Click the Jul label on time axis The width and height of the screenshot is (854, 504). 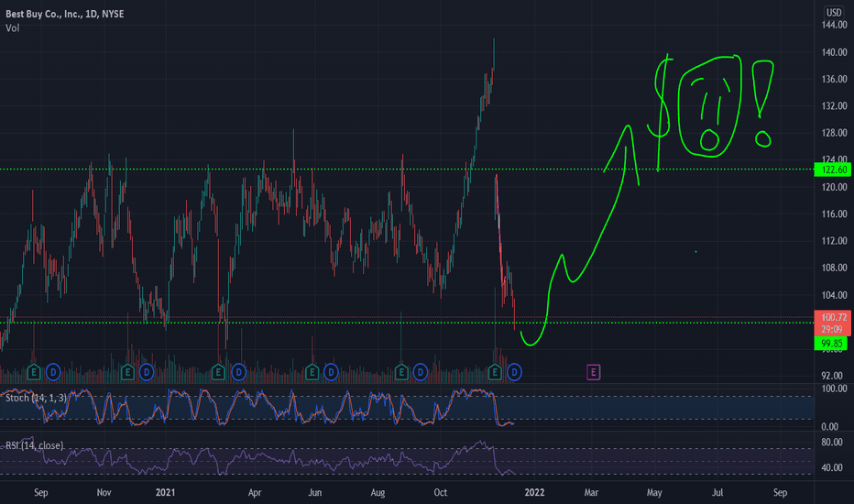coord(717,493)
